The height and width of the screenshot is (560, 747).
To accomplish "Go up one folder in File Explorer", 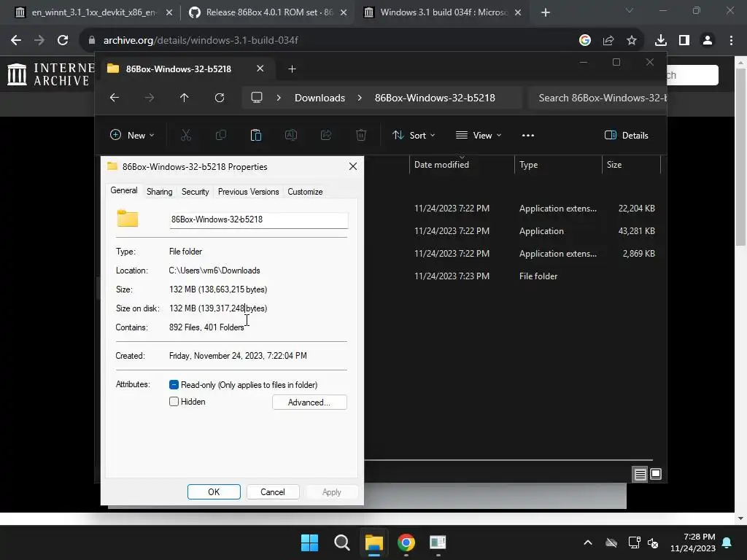I will point(185,98).
